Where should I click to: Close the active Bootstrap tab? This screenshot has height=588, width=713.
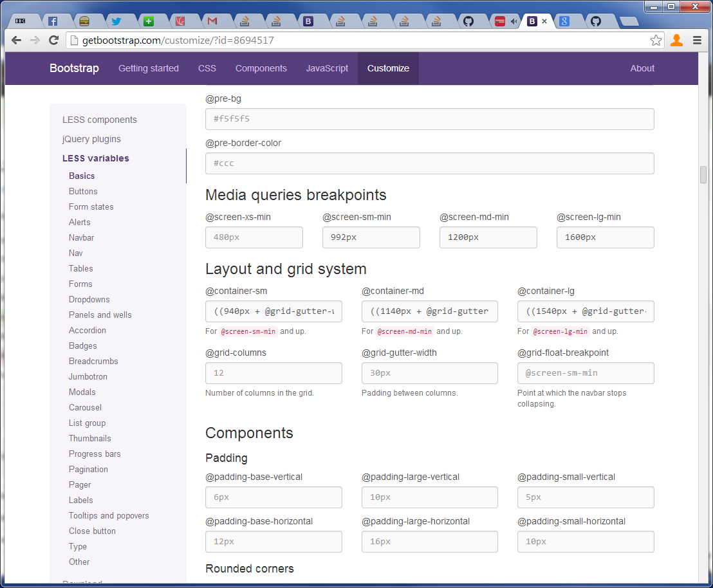544,21
